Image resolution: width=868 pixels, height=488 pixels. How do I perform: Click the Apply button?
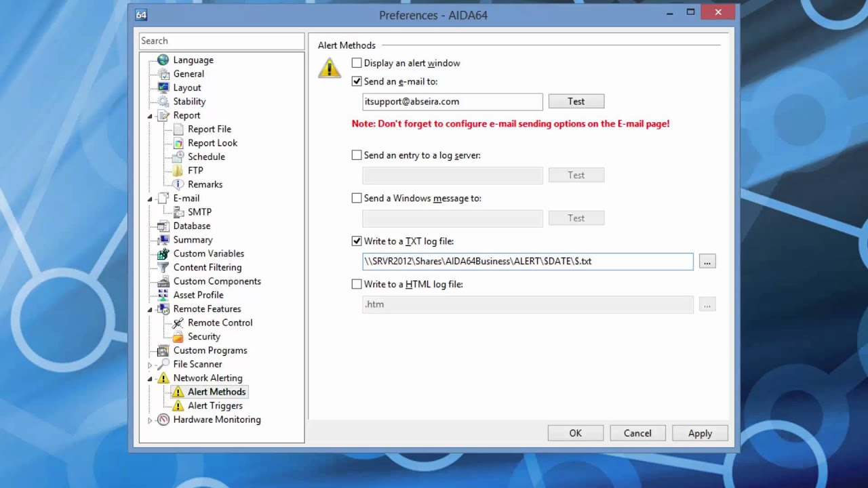(x=700, y=433)
